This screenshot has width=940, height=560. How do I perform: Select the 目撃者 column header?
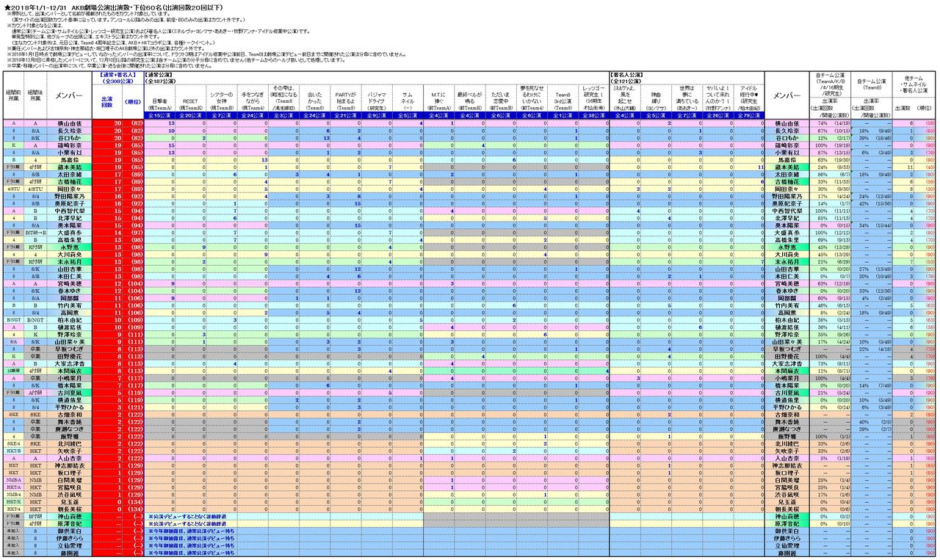click(159, 99)
